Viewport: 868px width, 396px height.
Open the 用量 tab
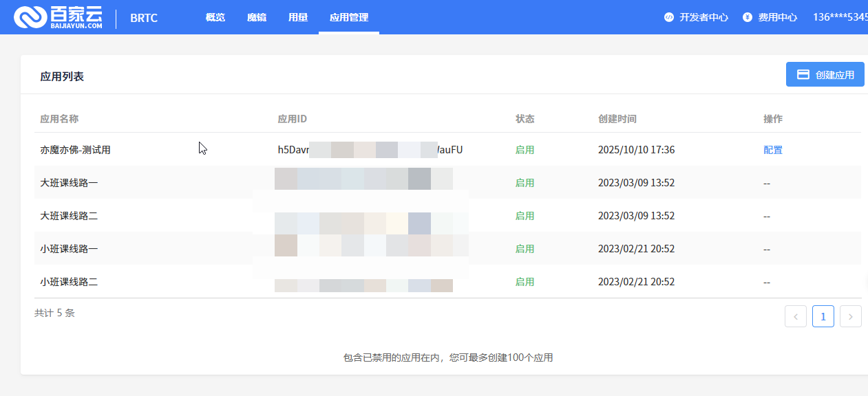(297, 18)
